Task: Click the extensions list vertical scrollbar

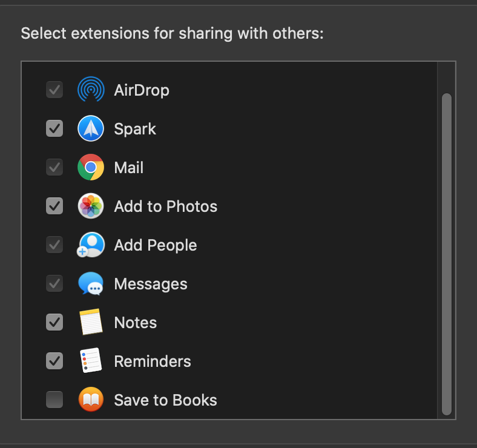Action: tap(447, 254)
